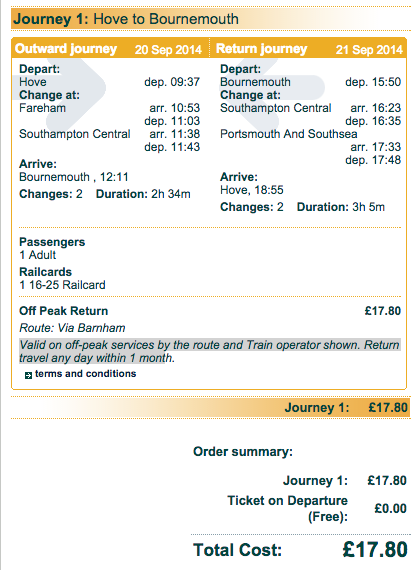Click the 21 Sep 2014 return date
Viewport: 419px width, 570px height.
click(x=369, y=49)
